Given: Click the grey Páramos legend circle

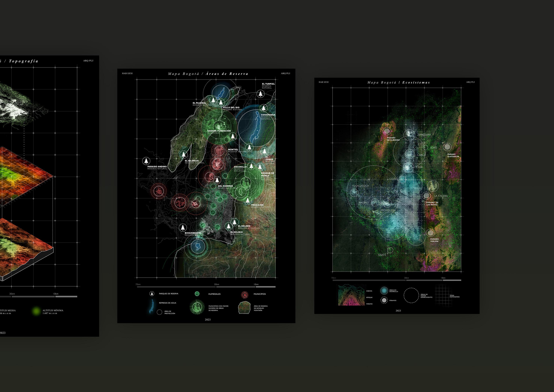Looking at the screenshot, I should click(x=384, y=300).
